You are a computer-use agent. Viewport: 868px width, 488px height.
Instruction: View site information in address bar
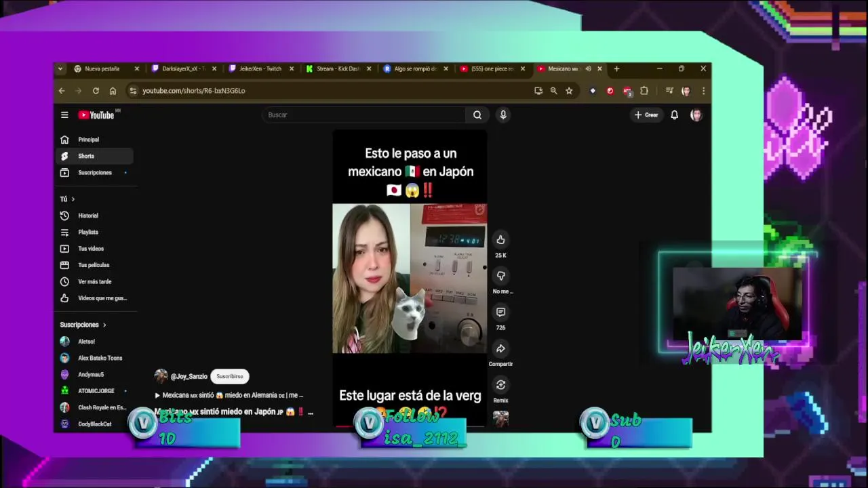tap(133, 91)
